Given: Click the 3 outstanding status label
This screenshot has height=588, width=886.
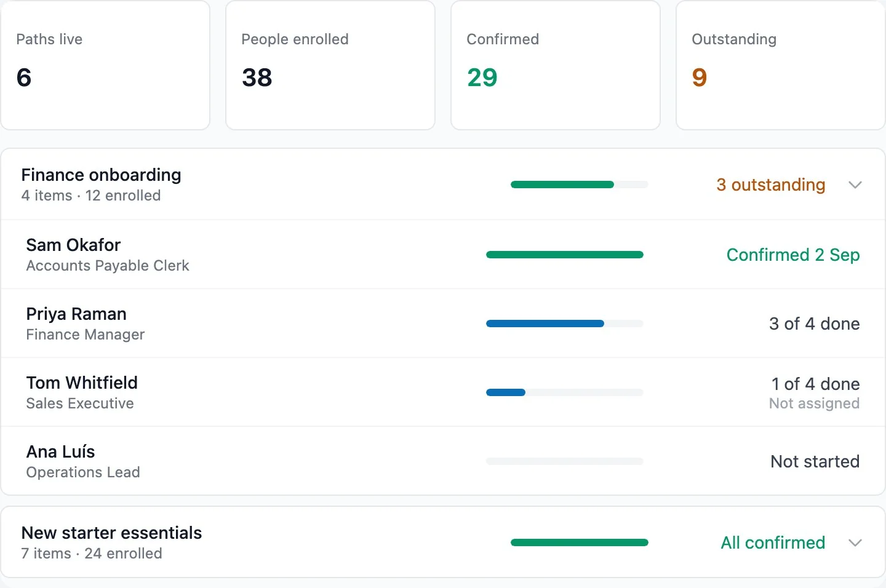Looking at the screenshot, I should (770, 185).
